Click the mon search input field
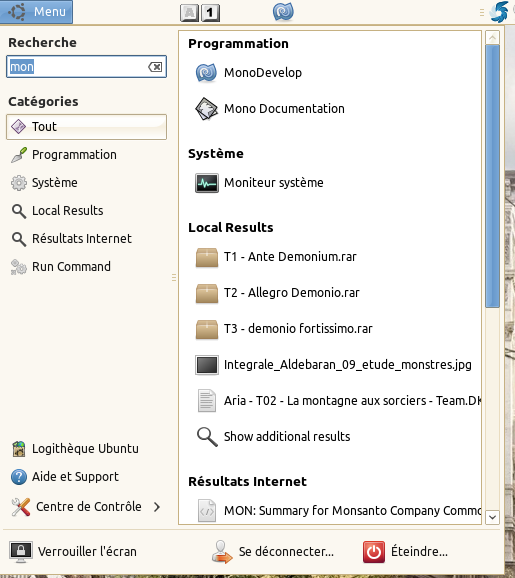515x578 pixels. (x=86, y=67)
